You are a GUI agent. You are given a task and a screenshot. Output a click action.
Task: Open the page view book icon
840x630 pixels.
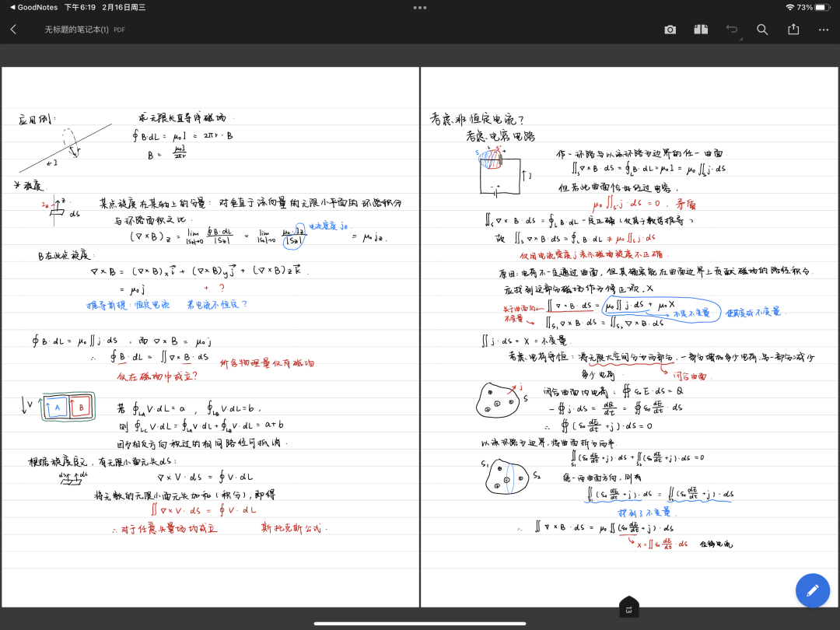701,30
